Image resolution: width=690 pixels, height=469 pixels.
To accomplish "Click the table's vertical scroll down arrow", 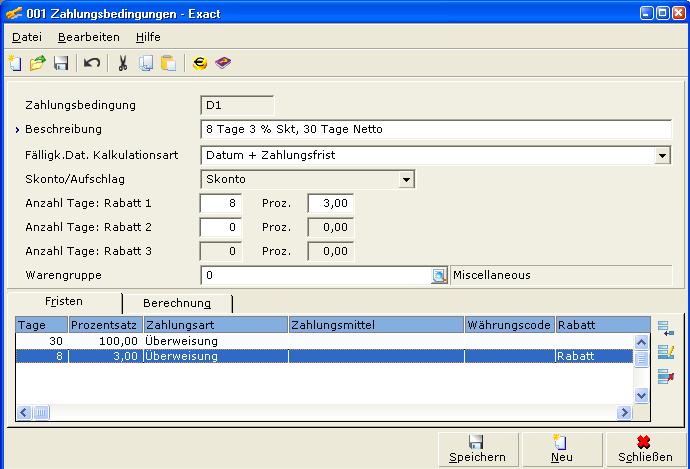I will point(641,396).
